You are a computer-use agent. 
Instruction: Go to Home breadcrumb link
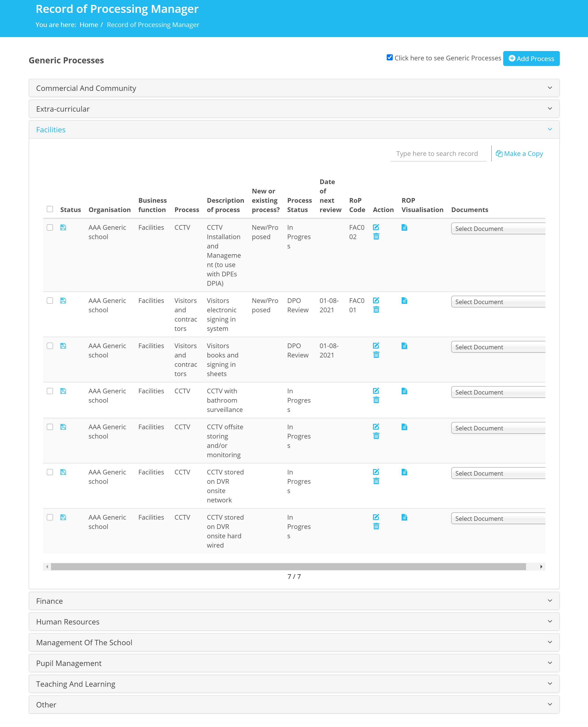pyautogui.click(x=89, y=25)
